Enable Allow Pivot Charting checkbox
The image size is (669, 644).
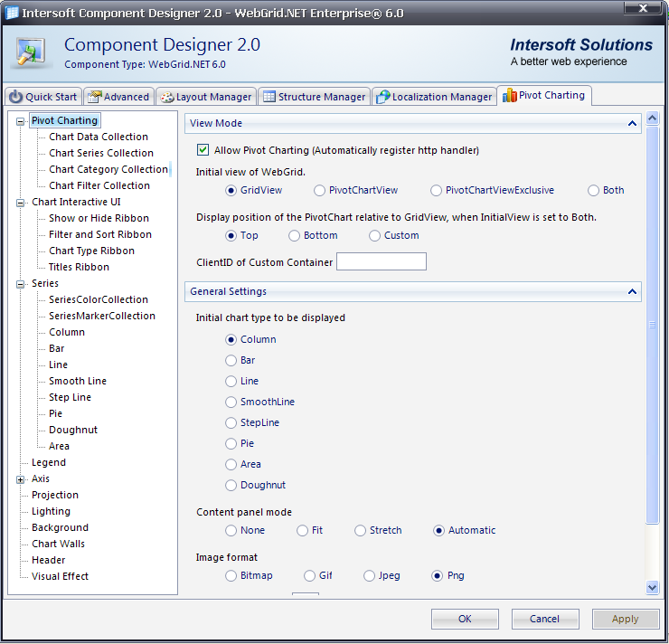(x=203, y=150)
